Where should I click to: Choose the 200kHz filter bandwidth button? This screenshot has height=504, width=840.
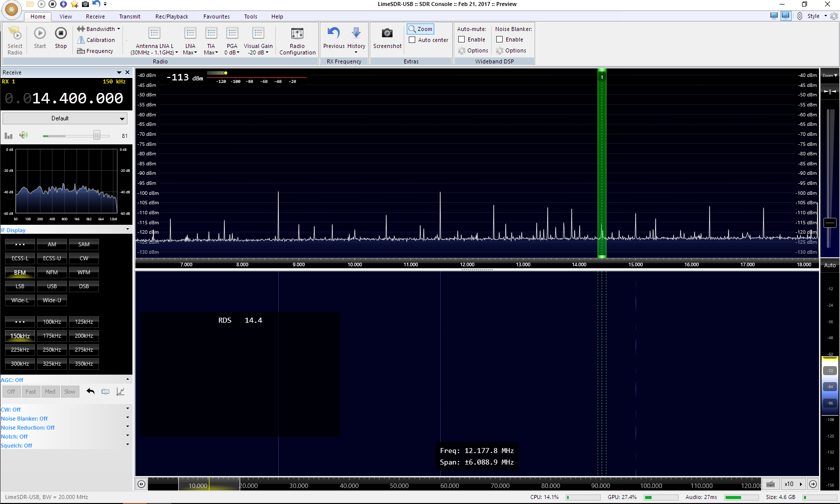(84, 336)
